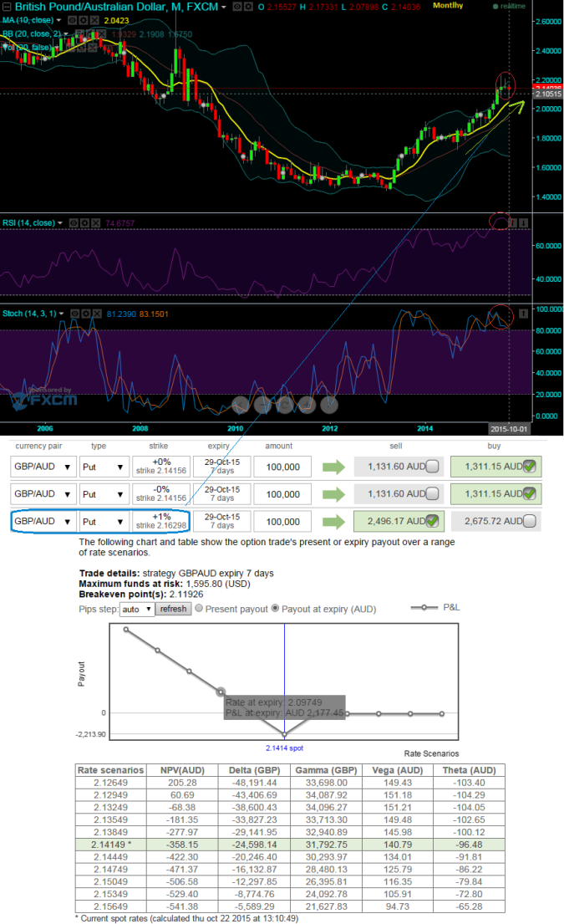The image size is (564, 924).
Task: Open Stoch (14, 3, 1) settings gear
Action: point(85,314)
